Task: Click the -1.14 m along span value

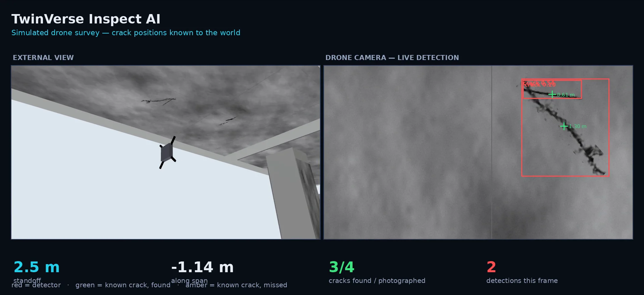Action: click(x=202, y=267)
